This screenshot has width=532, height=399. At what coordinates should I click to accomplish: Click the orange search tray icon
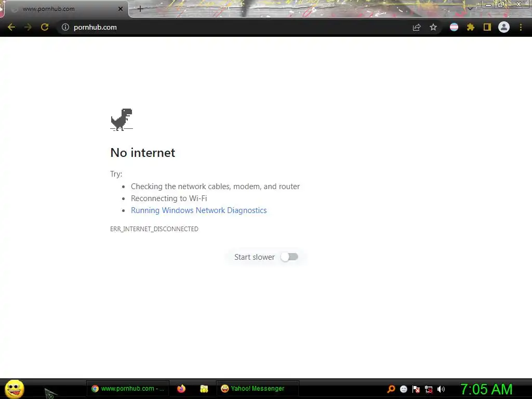coord(391,389)
